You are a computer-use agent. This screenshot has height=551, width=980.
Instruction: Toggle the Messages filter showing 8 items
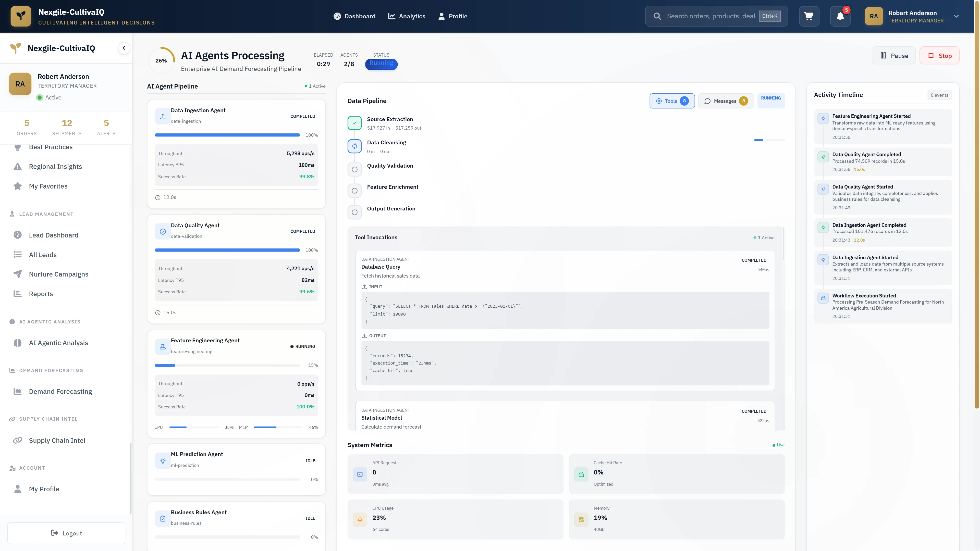pos(726,101)
